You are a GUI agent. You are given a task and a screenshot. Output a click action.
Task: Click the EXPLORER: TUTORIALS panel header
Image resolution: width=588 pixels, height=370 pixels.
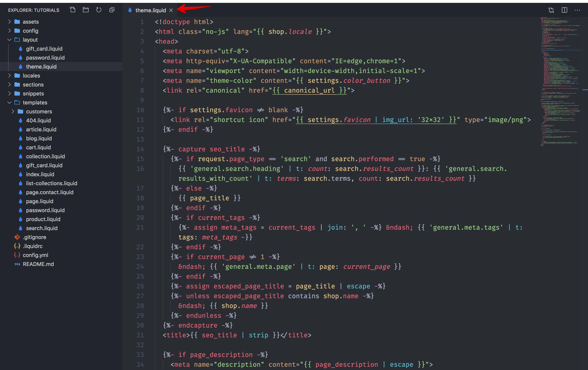click(34, 10)
